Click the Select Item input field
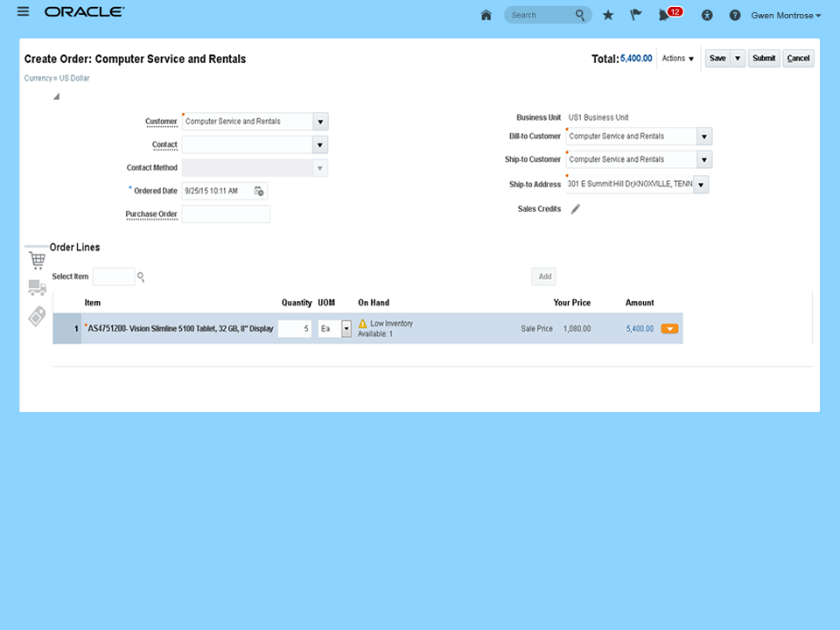Image resolution: width=840 pixels, height=630 pixels. pos(114,276)
